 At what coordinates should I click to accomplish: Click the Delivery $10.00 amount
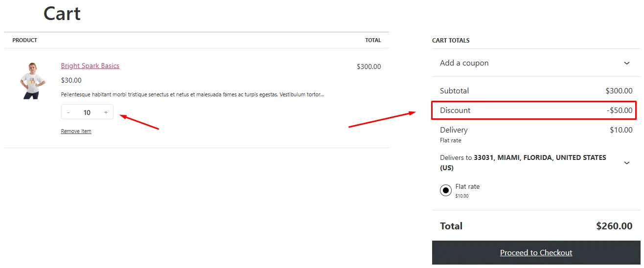pyautogui.click(x=621, y=130)
